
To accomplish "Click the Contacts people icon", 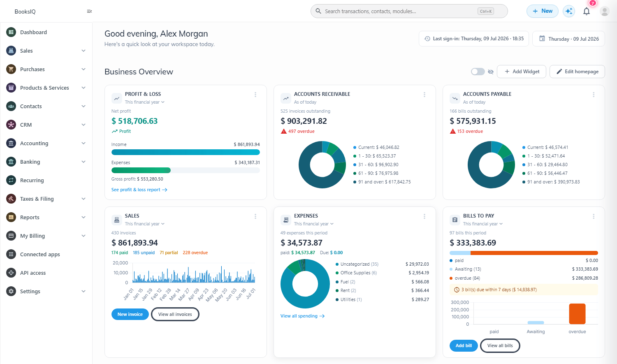I will pos(11,106).
